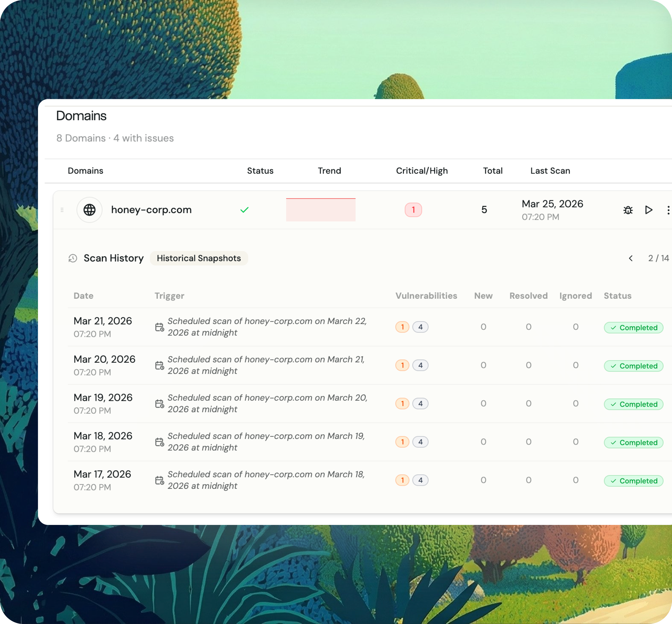This screenshot has height=624, width=672.
Task: Click the green status checkmark
Action: [x=244, y=210]
